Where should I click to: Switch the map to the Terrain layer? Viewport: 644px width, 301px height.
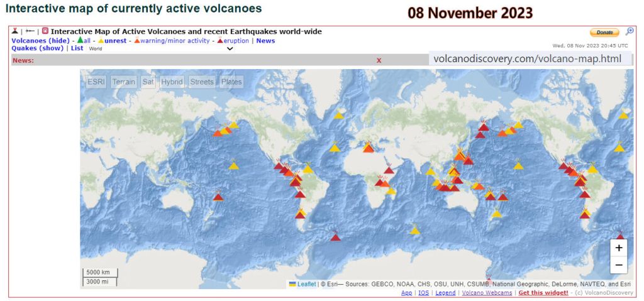pyautogui.click(x=123, y=82)
